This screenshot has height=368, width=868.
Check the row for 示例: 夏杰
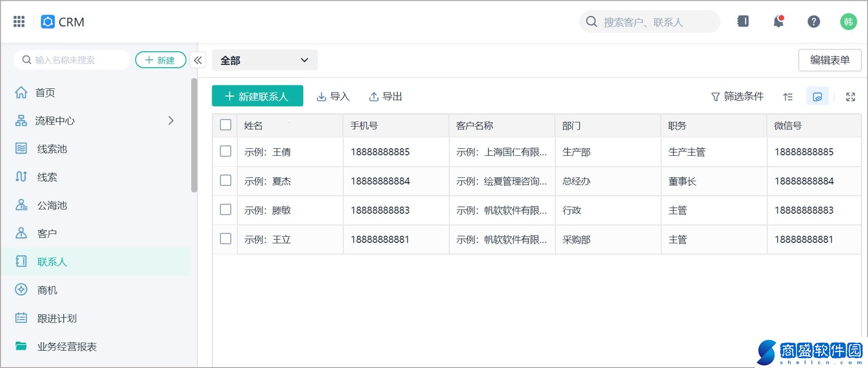225,181
